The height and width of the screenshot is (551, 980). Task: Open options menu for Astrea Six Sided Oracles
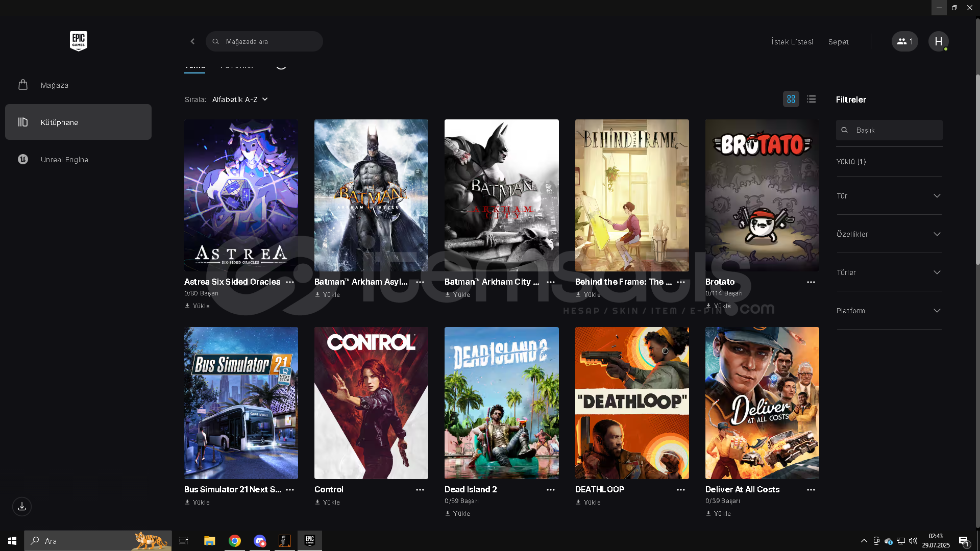click(290, 282)
